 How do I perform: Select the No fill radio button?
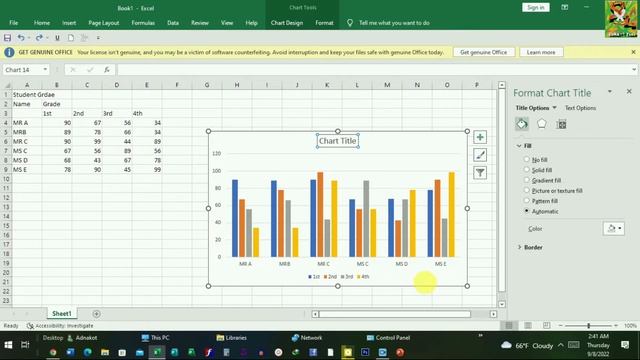[527, 159]
